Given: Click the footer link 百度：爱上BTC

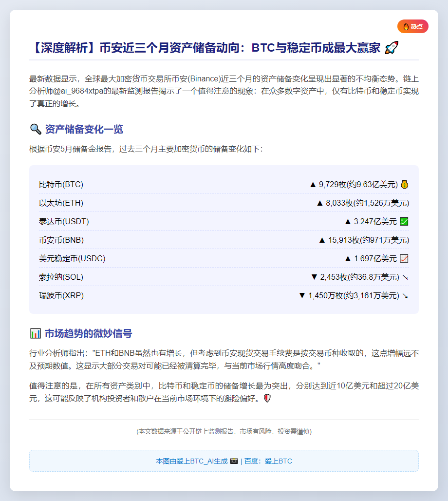Looking at the screenshot, I should 268,461.
